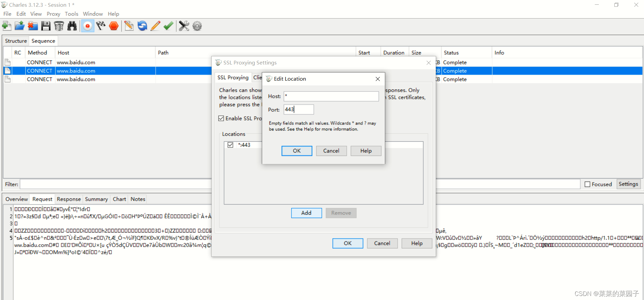The width and height of the screenshot is (644, 300).
Task: Open the Proxy menu
Action: point(53,14)
